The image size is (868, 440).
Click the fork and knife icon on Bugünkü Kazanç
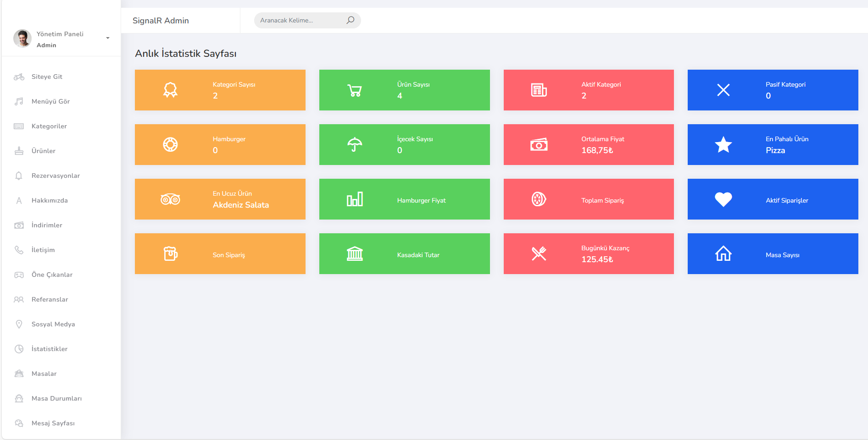pyautogui.click(x=539, y=254)
